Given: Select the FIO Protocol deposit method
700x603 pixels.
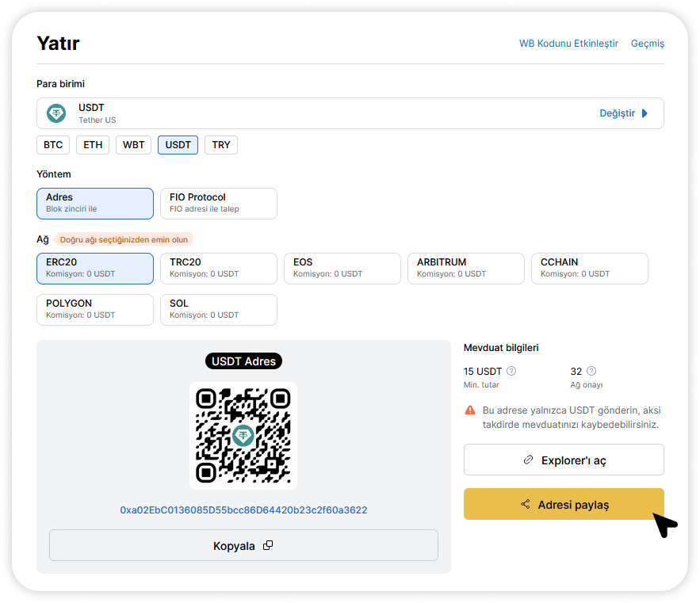Looking at the screenshot, I should pyautogui.click(x=218, y=203).
